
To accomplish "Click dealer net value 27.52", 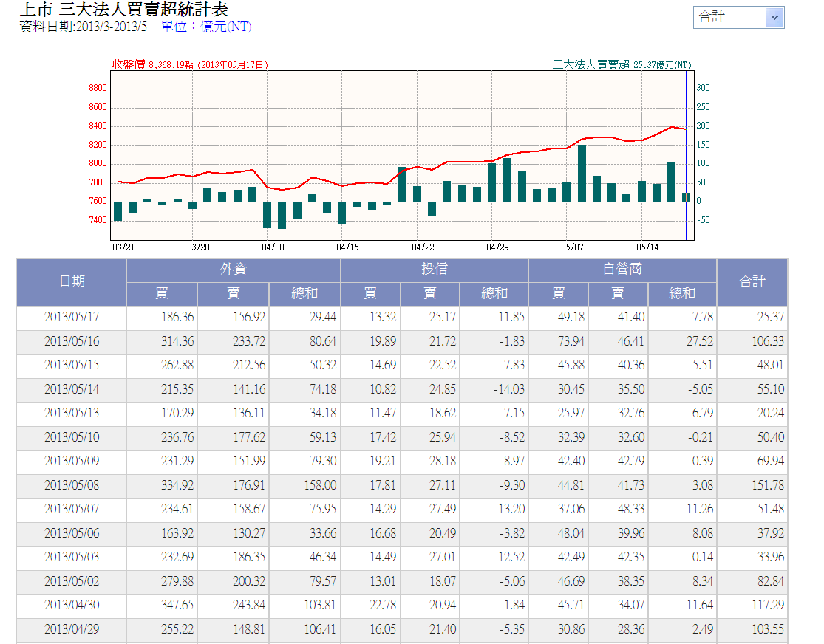I will [x=699, y=341].
